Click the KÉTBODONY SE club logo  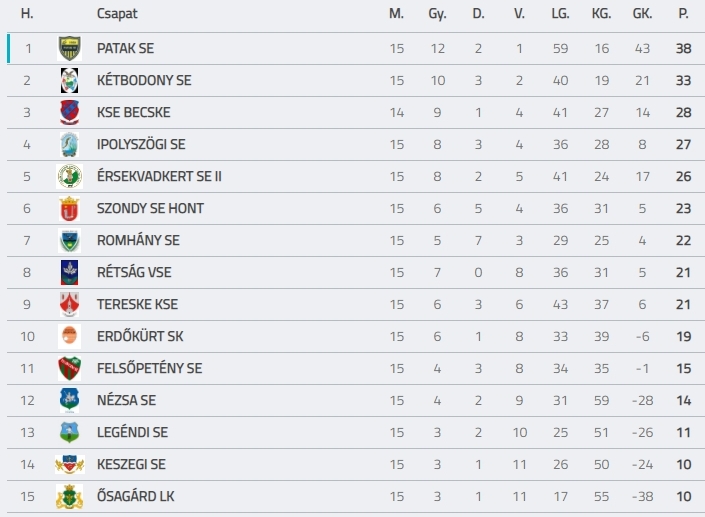pyautogui.click(x=69, y=80)
